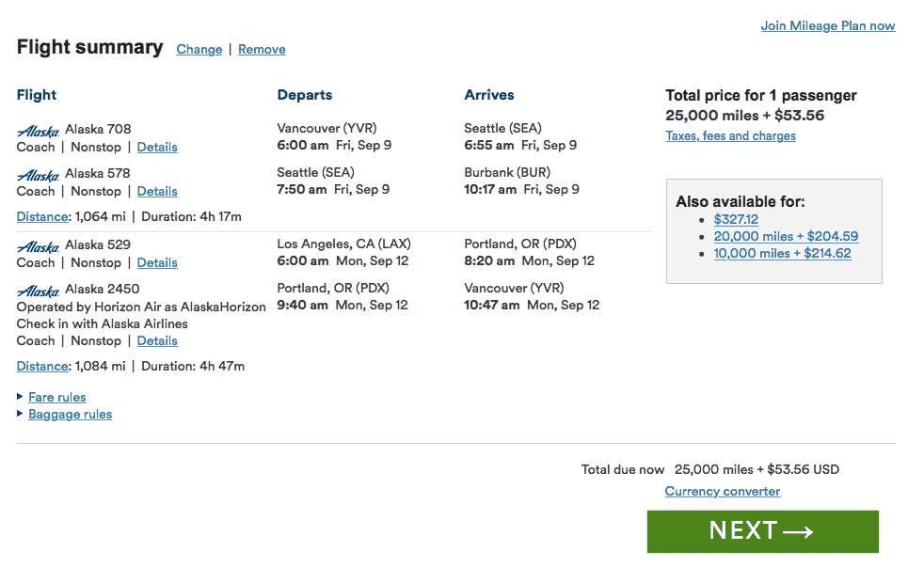924x567 pixels.
Task: Remove the flight via Remove link
Action: pos(262,50)
